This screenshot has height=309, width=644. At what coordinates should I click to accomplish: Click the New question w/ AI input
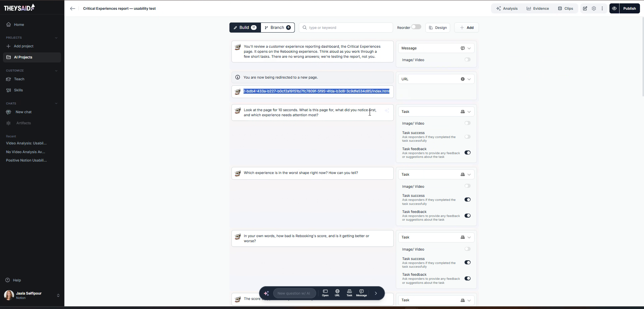294,293
